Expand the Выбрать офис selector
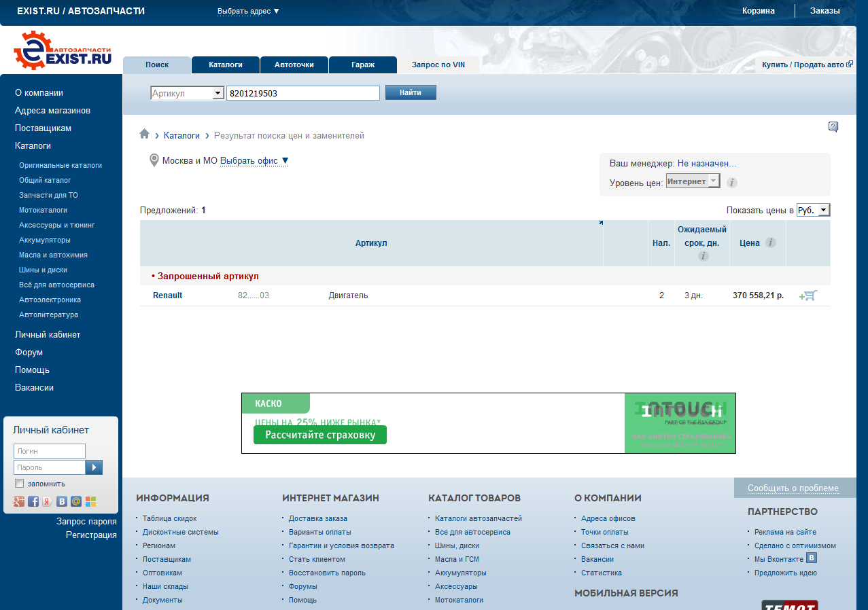Screen dimensions: 868x610 [x=254, y=161]
